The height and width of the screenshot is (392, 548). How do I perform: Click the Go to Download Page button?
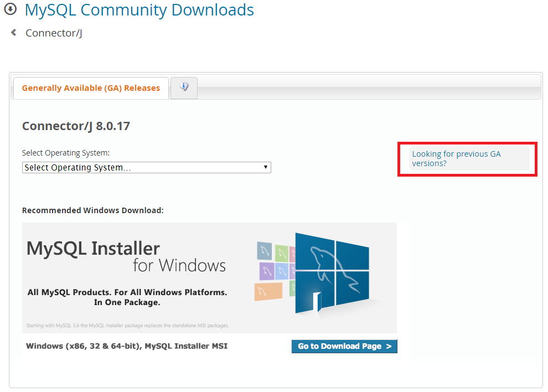coord(344,346)
